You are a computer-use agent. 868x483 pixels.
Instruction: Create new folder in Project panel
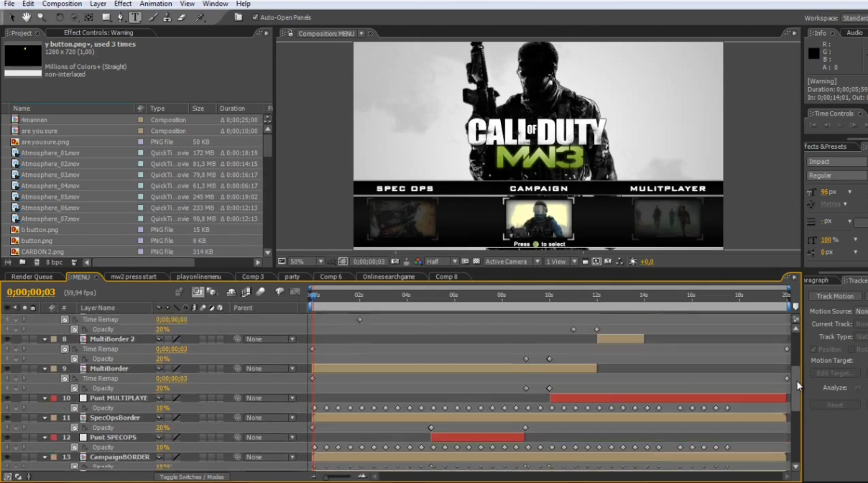tap(22, 262)
